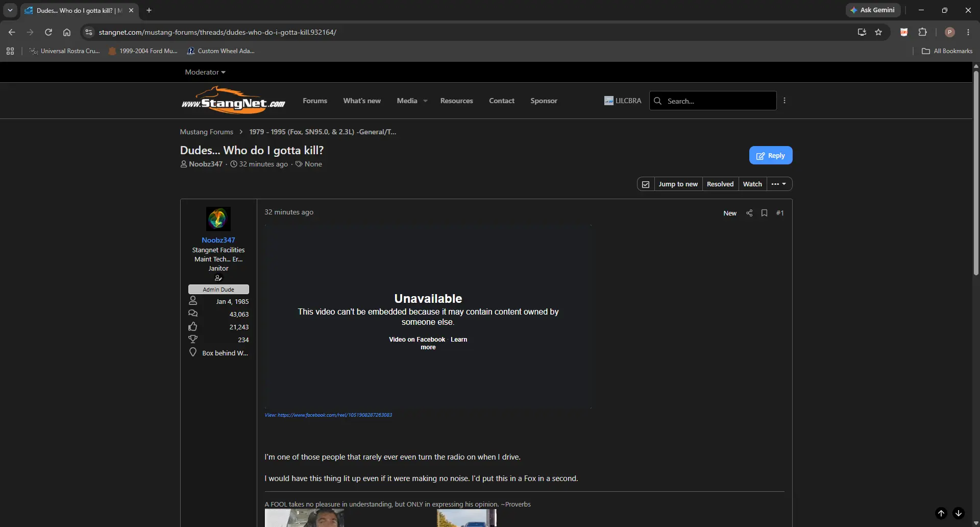Click the StangNet.com logo
This screenshot has height=527, width=980.
[233, 101]
